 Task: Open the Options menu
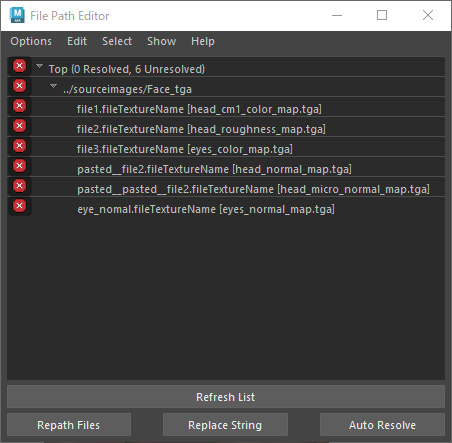click(x=31, y=41)
